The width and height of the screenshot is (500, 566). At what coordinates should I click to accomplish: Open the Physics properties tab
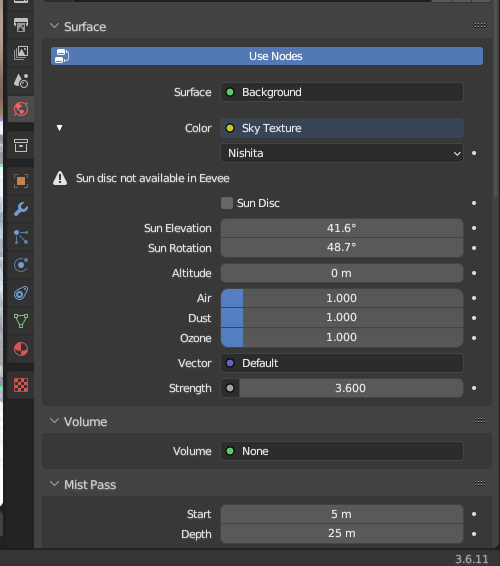pyautogui.click(x=21, y=265)
